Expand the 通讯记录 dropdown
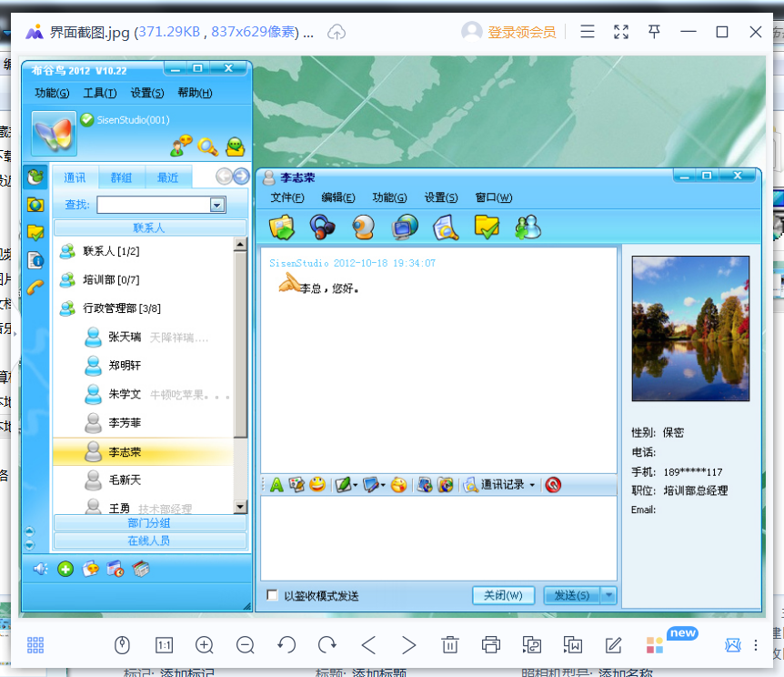Image resolution: width=784 pixels, height=677 pixels. click(532, 485)
